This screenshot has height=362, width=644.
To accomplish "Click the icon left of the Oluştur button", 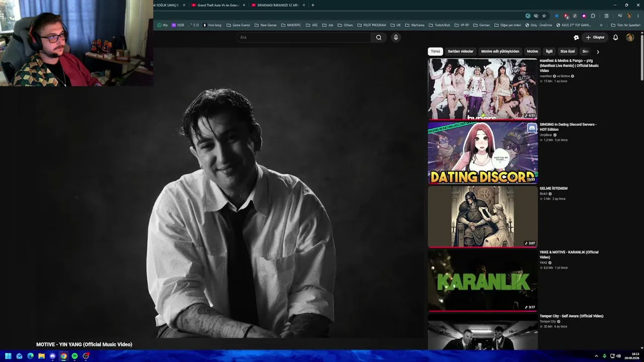I will click(576, 37).
